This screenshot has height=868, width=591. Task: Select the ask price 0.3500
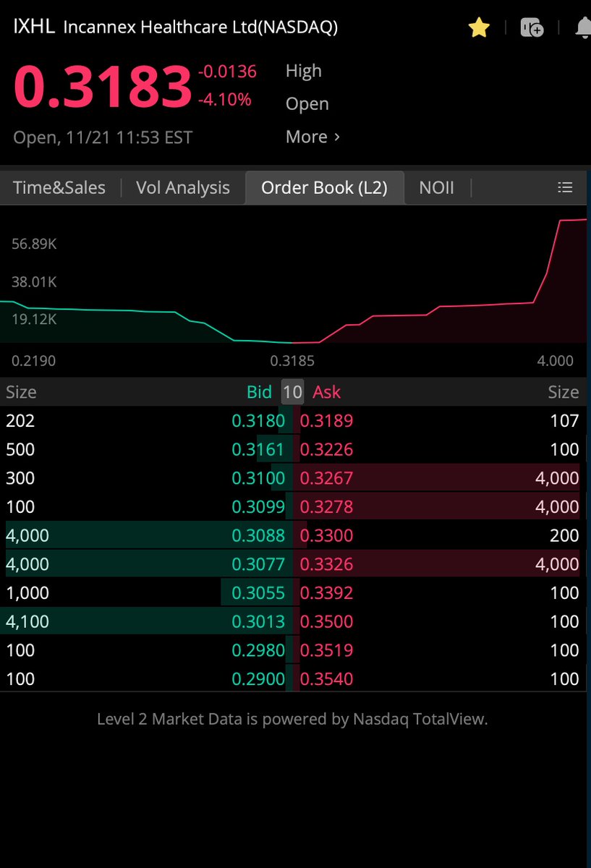click(x=326, y=621)
